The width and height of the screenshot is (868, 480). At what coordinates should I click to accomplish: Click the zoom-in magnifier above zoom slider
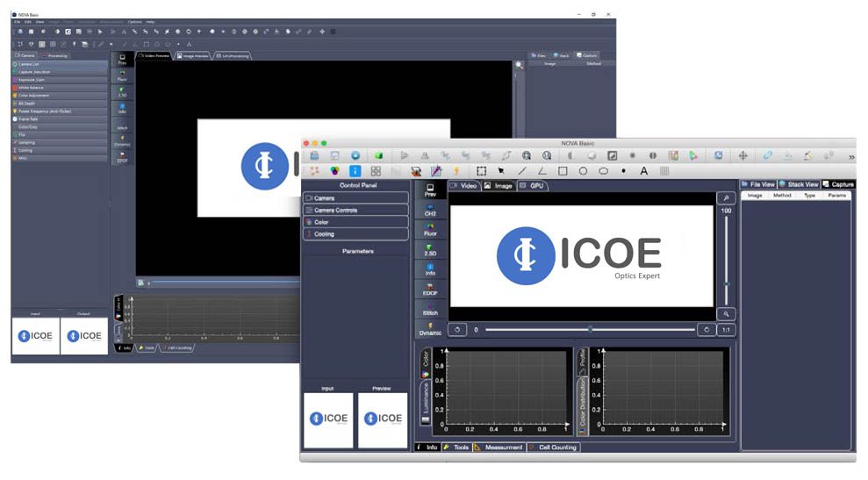click(x=726, y=198)
